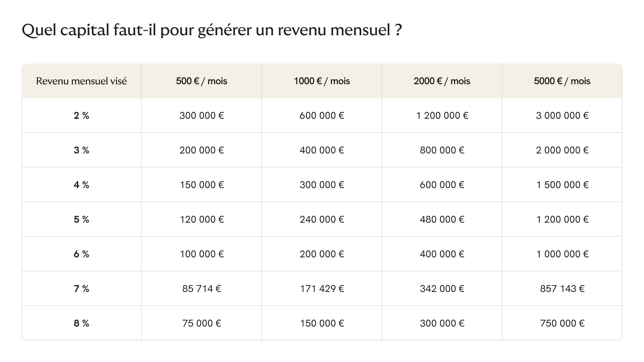Image resolution: width=644 pixels, height=362 pixels.
Task: Select the 857 143 € cell
Action: coord(562,289)
